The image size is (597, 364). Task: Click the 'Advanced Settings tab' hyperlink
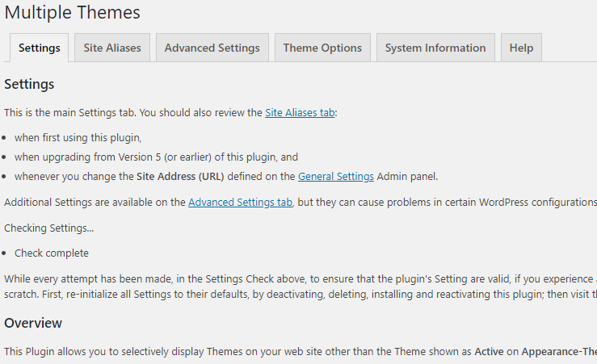240,202
